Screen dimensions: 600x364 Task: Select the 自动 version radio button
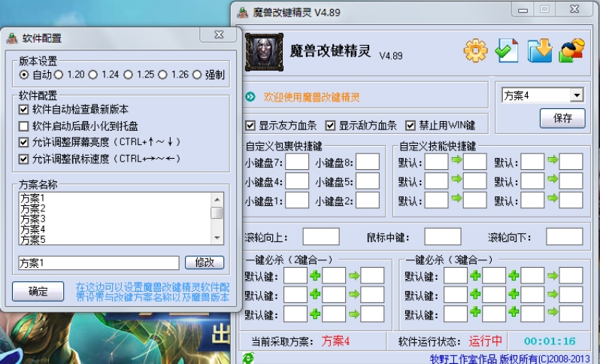click(24, 74)
